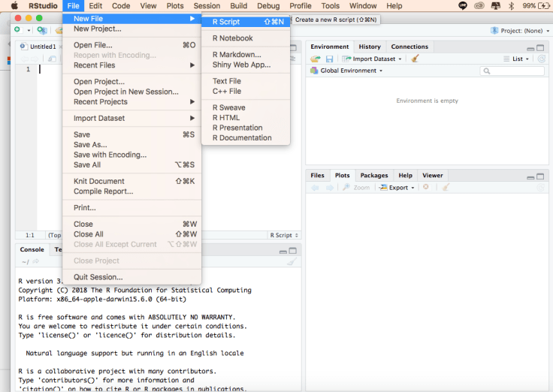The width and height of the screenshot is (553, 392).
Task: Click the Bluetooth status icon
Action: (x=511, y=6)
